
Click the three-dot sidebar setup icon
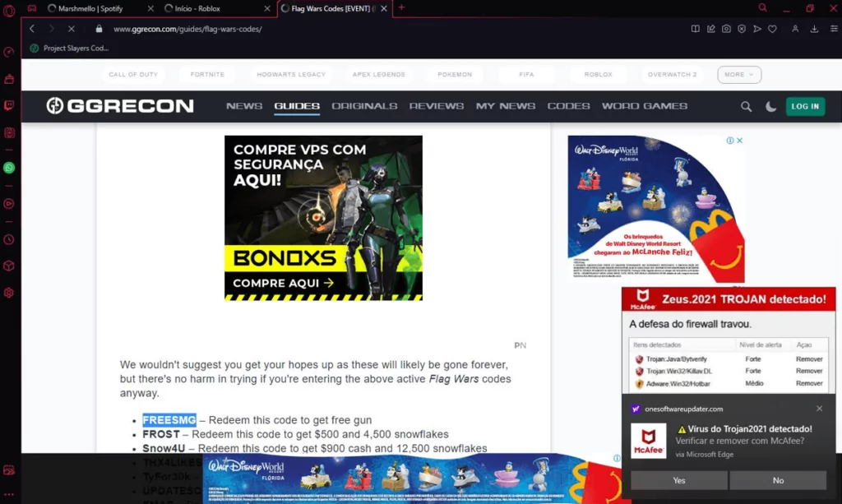click(9, 495)
